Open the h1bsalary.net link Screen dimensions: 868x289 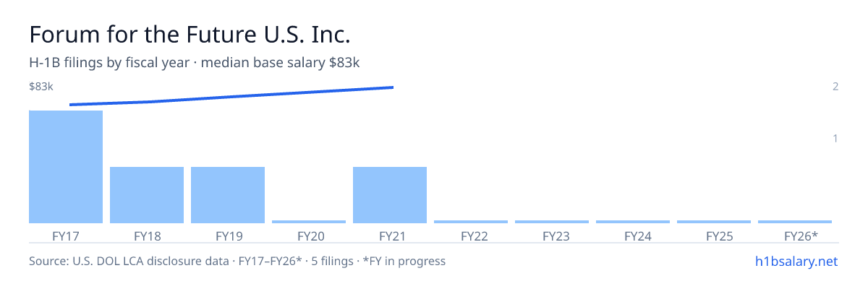(796, 261)
